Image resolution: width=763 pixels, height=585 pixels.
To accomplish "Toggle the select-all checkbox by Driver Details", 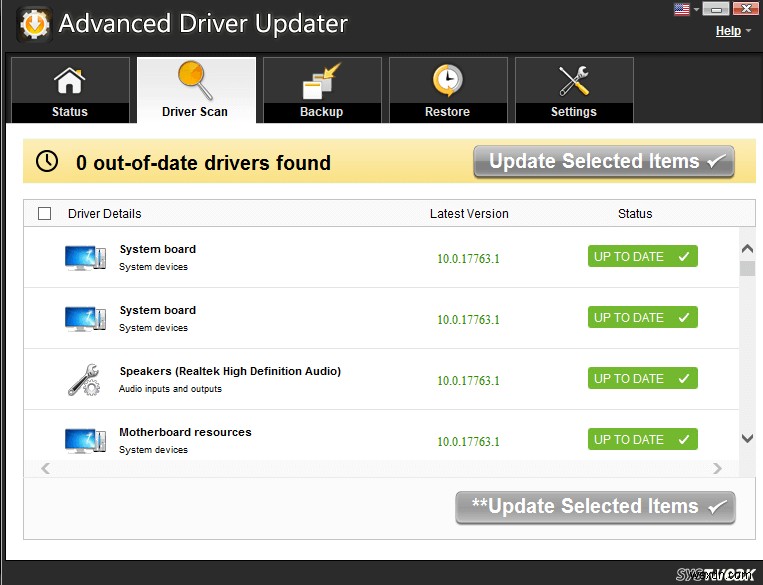I will tap(44, 213).
